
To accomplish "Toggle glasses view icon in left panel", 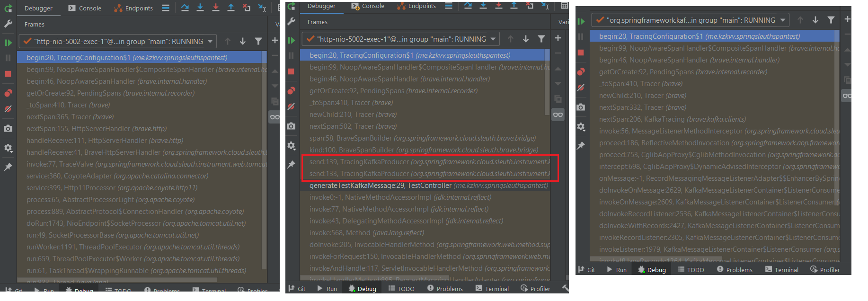I will pyautogui.click(x=275, y=117).
